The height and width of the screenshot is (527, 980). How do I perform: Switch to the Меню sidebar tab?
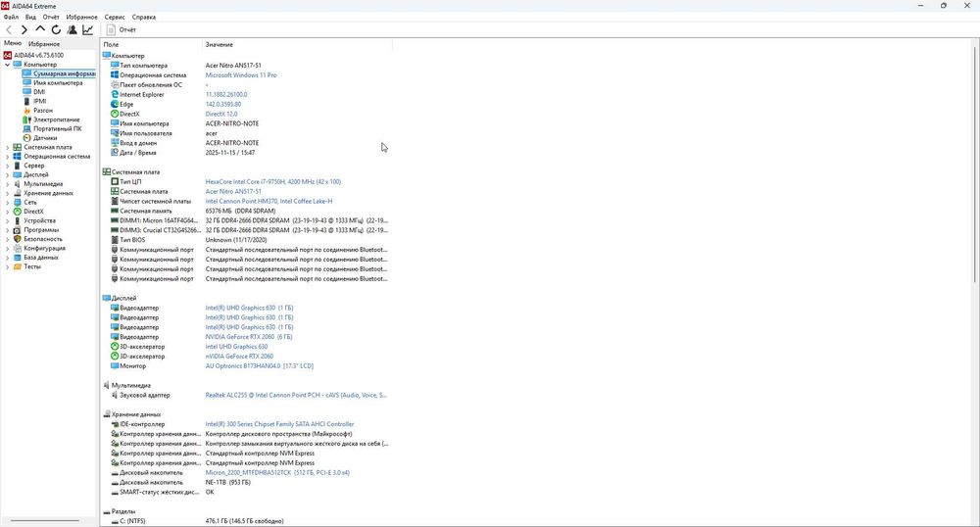[x=13, y=44]
